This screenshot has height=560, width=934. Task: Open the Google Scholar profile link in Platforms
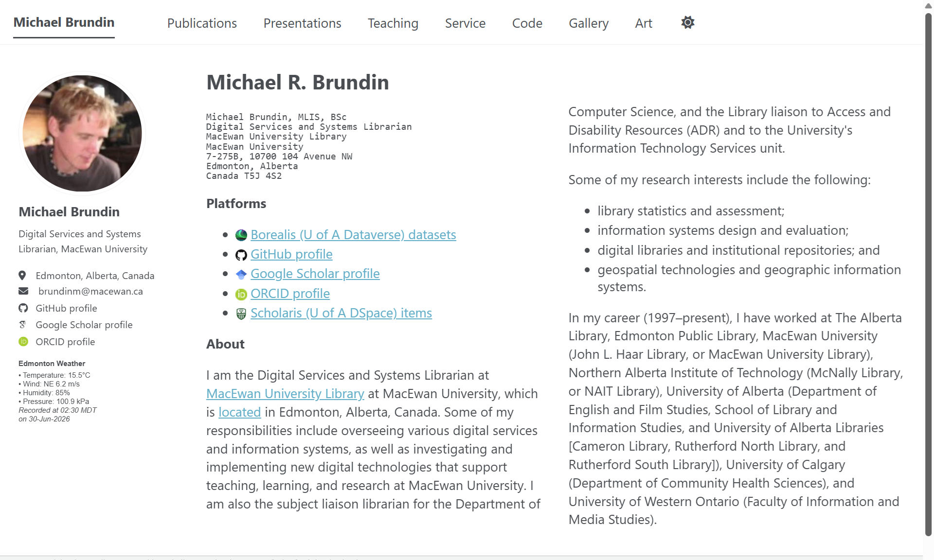click(315, 274)
